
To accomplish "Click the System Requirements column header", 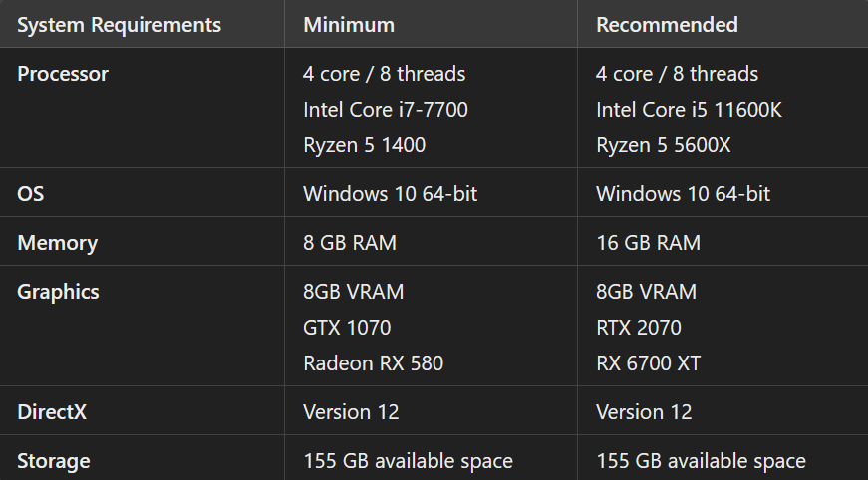I will pos(120,25).
